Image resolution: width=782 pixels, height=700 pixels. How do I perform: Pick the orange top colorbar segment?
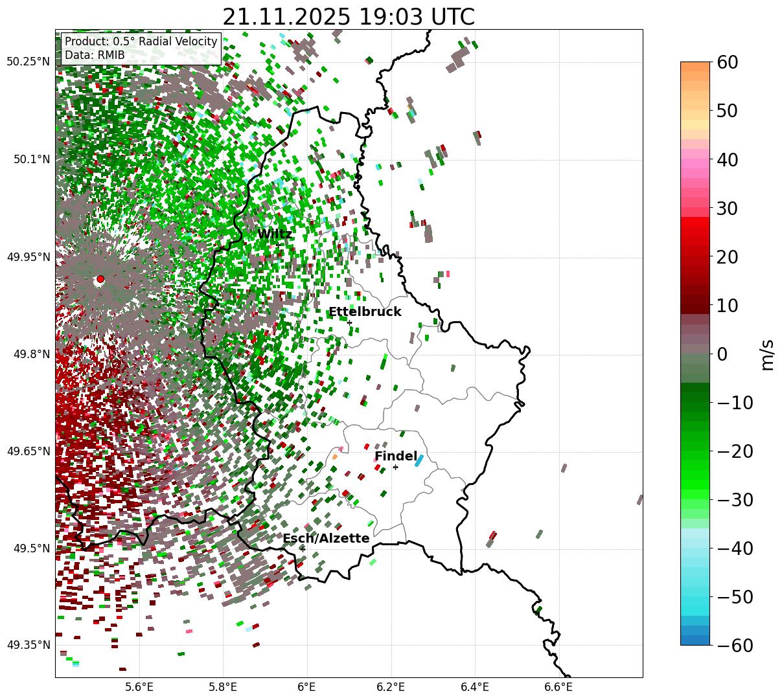coord(695,67)
